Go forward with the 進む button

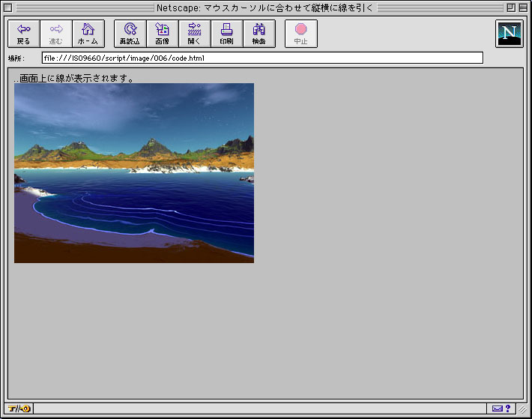[56, 34]
